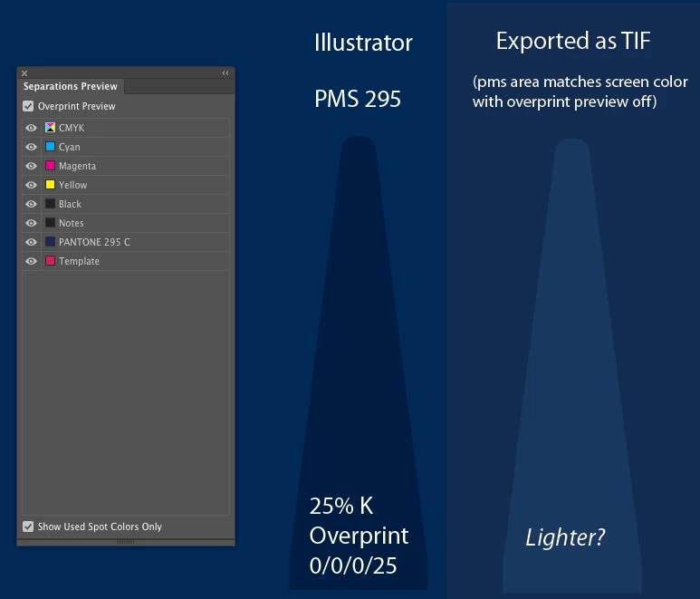Click the Illustrator heading text
Image resolution: width=700 pixels, height=599 pixels.
363,43
